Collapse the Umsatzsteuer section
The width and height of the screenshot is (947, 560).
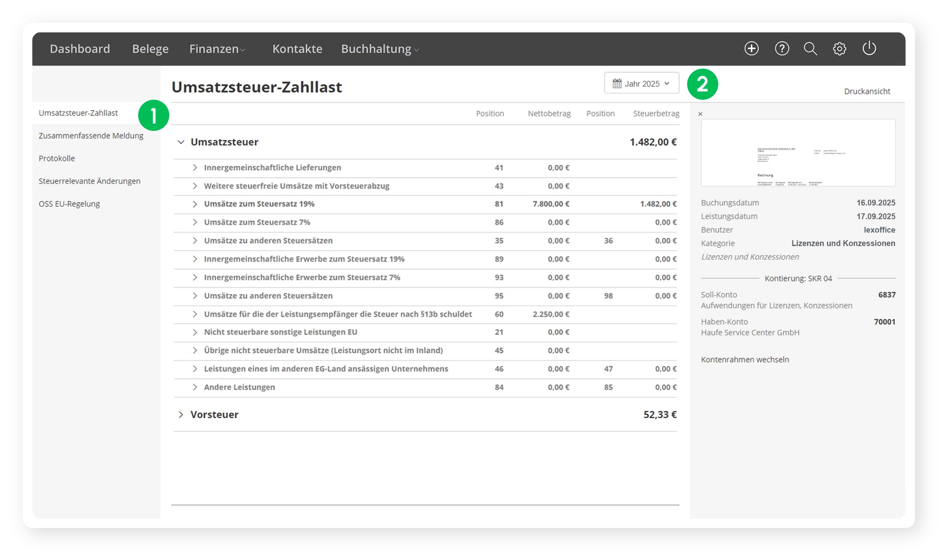181,142
